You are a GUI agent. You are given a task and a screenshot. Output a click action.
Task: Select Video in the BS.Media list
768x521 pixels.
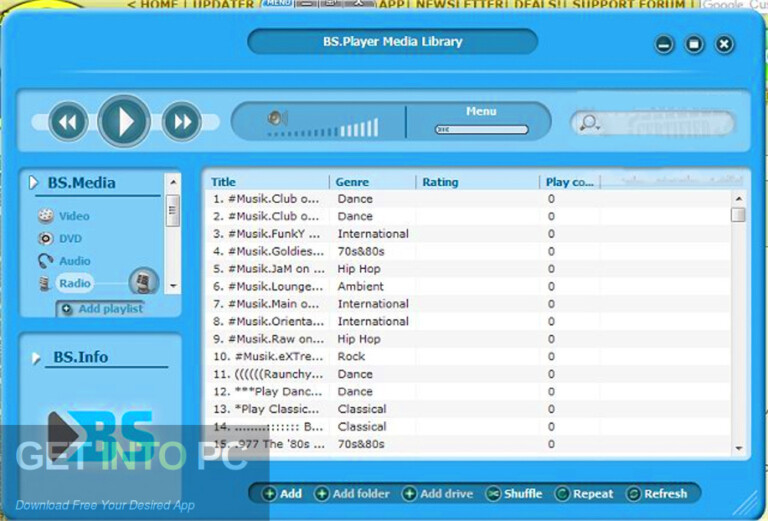point(74,216)
